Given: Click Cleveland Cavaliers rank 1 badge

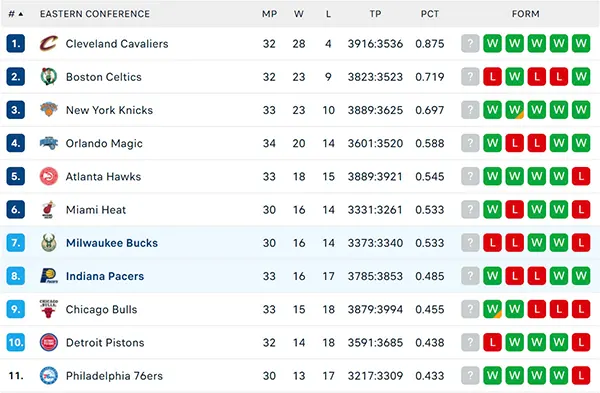Looking at the screenshot, I should [16, 44].
